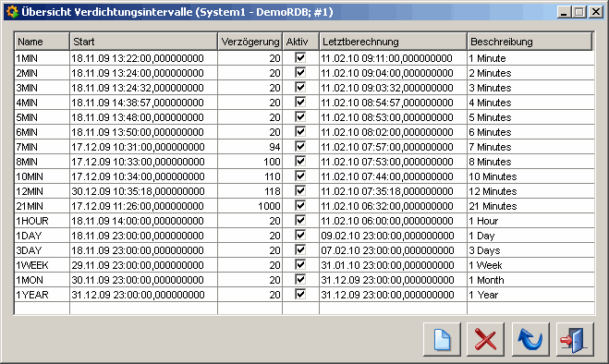The height and width of the screenshot is (364, 609).
Task: Select the 1WEEK start date cell
Action: tap(144, 265)
